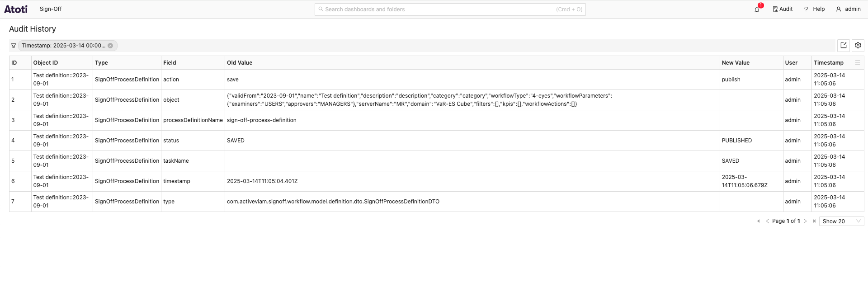Screen dimensions: 868x292
Task: Remove the Timestamp filter chip
Action: point(110,46)
